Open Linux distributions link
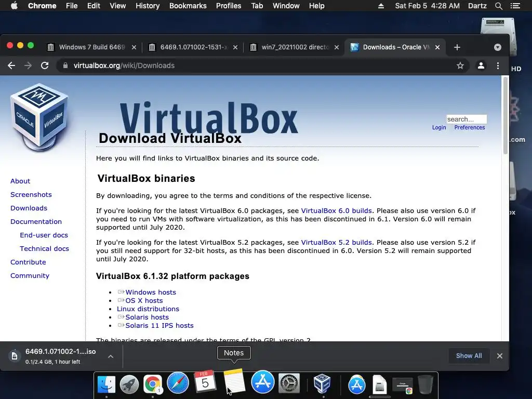 [x=148, y=309]
